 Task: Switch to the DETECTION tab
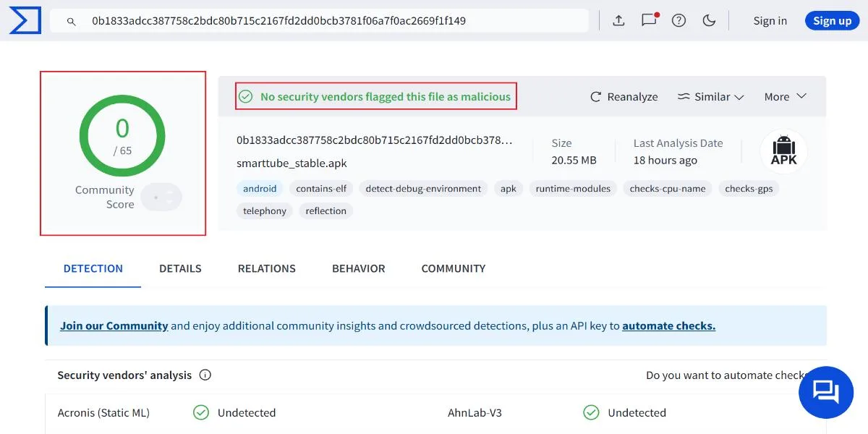93,268
